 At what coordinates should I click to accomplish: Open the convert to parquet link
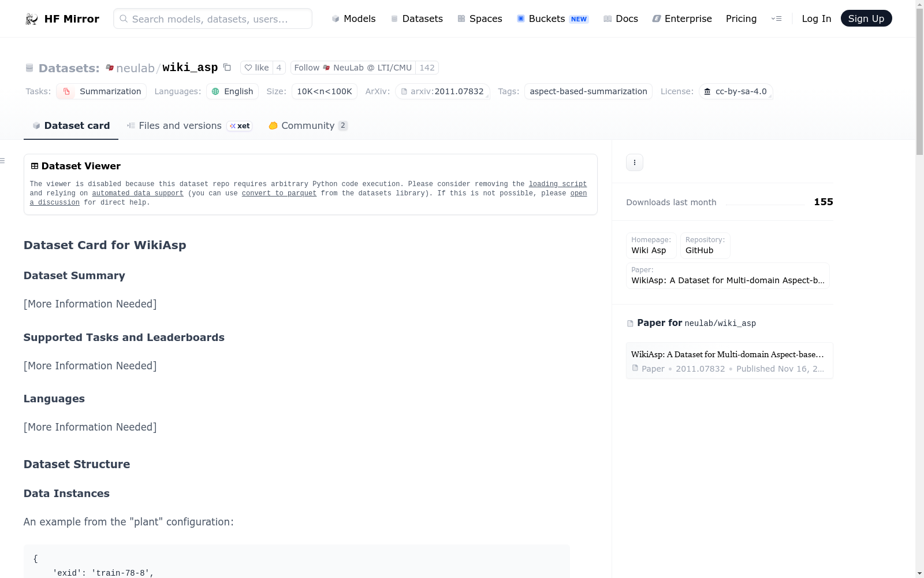point(279,194)
